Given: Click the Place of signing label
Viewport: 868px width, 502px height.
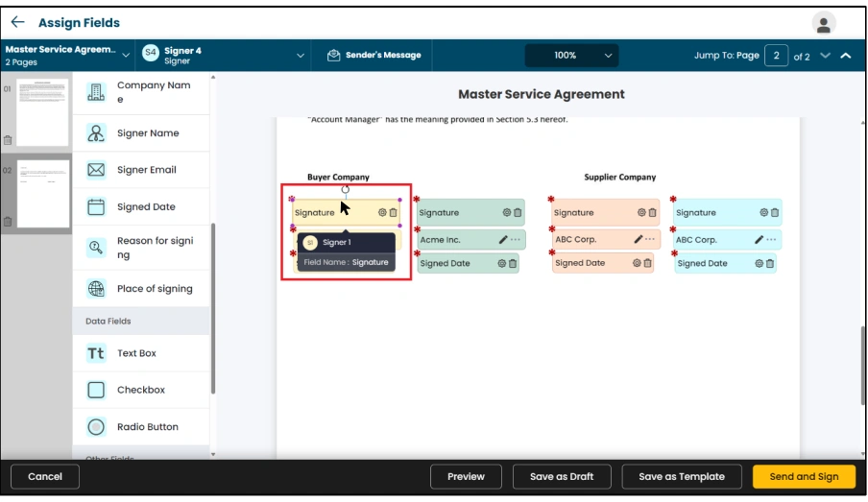Looking at the screenshot, I should coord(155,288).
